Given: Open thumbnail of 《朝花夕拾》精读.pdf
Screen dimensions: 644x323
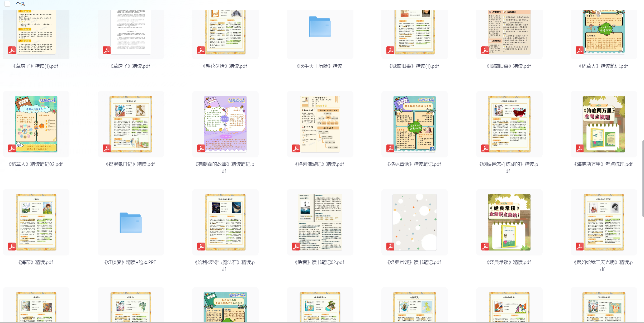Looking at the screenshot, I should [225, 32].
